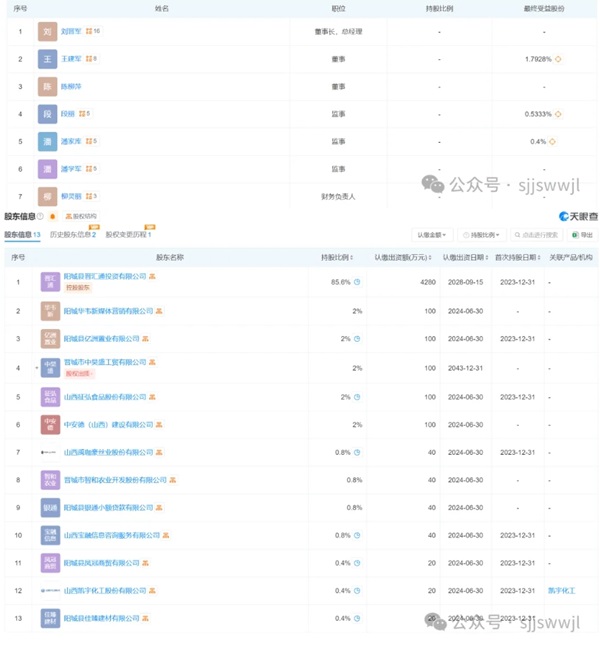
Task: Click the 董事长、总经理 position cell
Action: point(338,31)
